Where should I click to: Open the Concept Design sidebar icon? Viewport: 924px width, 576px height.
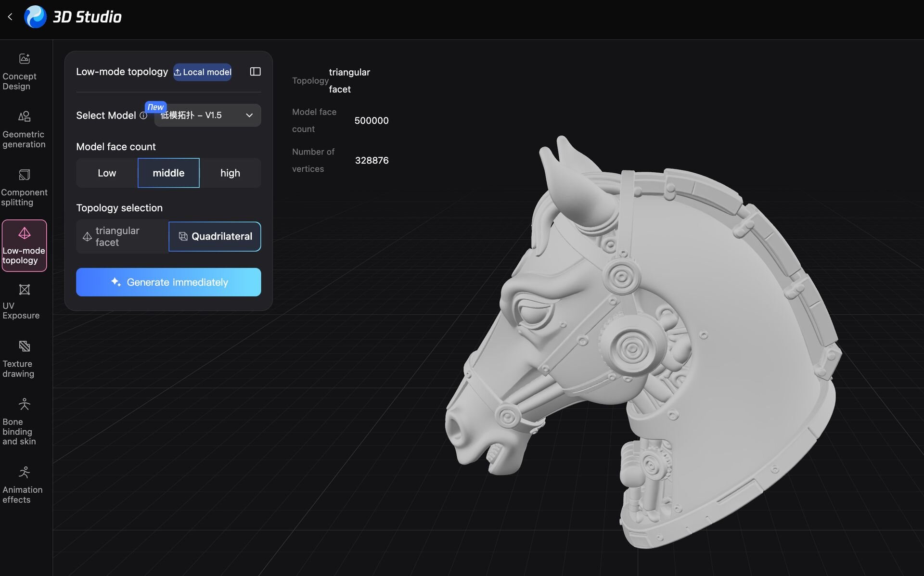(24, 60)
